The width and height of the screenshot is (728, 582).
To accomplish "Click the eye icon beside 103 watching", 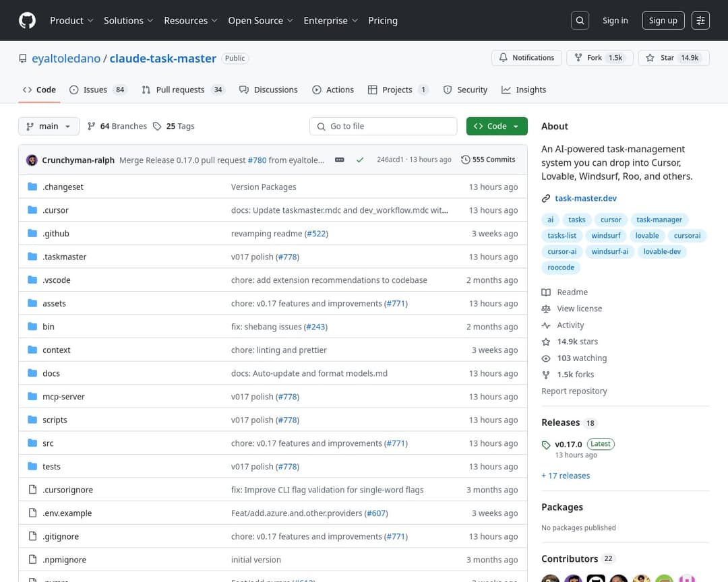I will tap(546, 358).
